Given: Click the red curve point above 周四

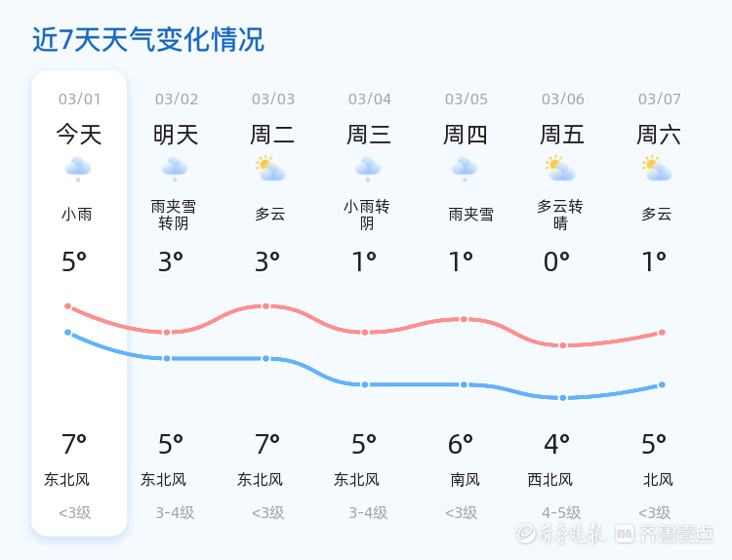Looking at the screenshot, I should (x=464, y=319).
